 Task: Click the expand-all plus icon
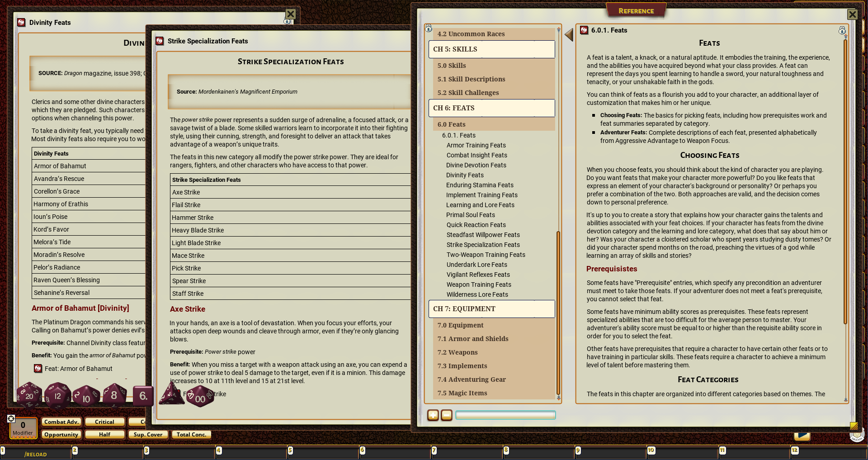[x=433, y=415]
